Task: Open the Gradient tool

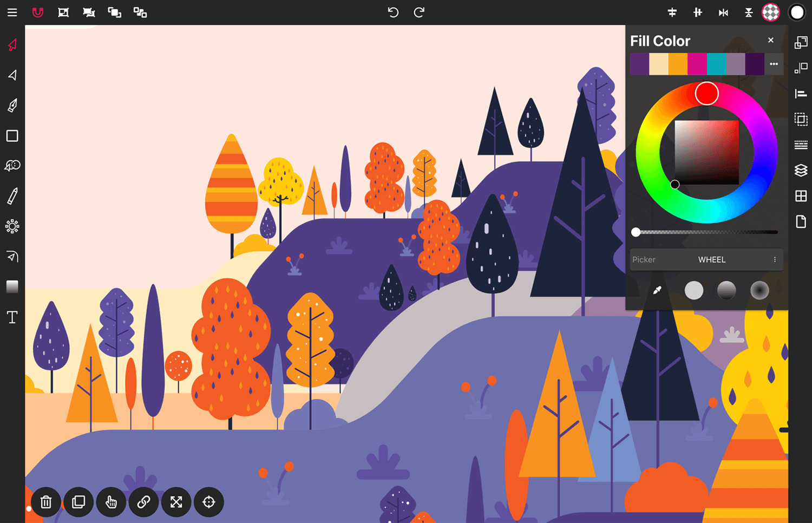Action: [12, 287]
